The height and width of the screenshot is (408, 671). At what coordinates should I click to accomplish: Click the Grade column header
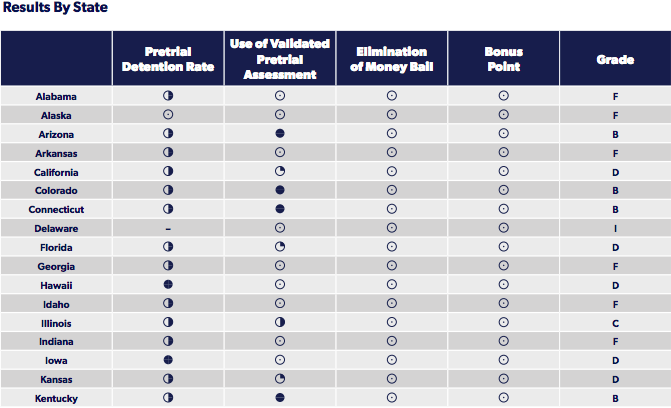pyautogui.click(x=615, y=60)
